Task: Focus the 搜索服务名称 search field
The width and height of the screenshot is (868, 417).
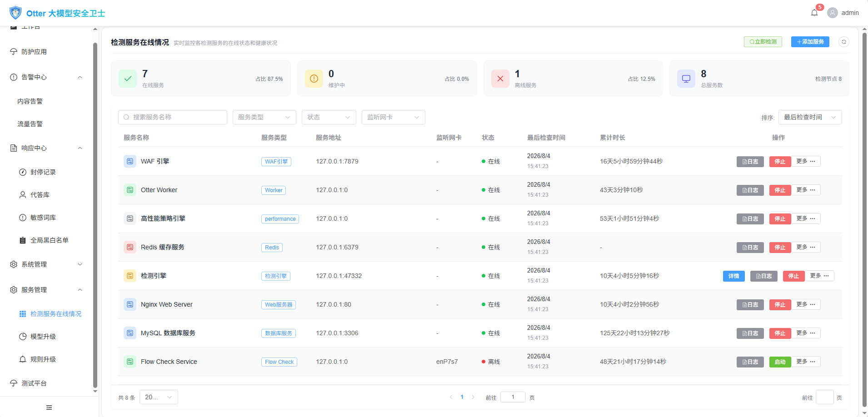Action: 173,117
